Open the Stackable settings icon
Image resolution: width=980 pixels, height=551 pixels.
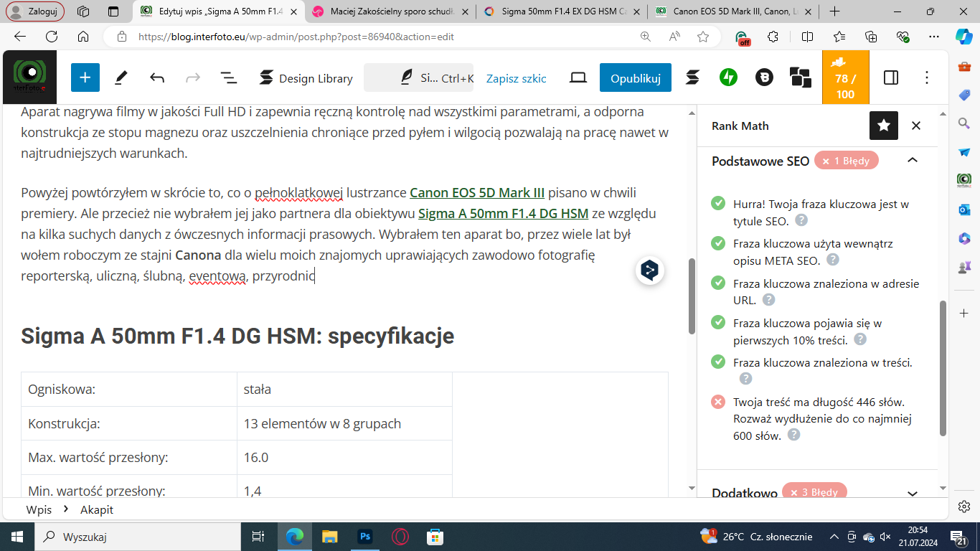(692, 77)
